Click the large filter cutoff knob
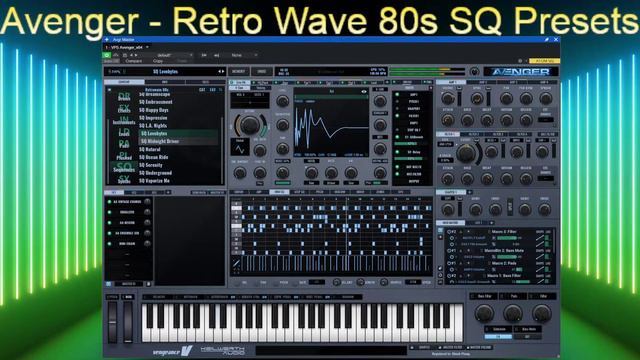Viewport: 640px width, 360px height. click(x=466, y=153)
